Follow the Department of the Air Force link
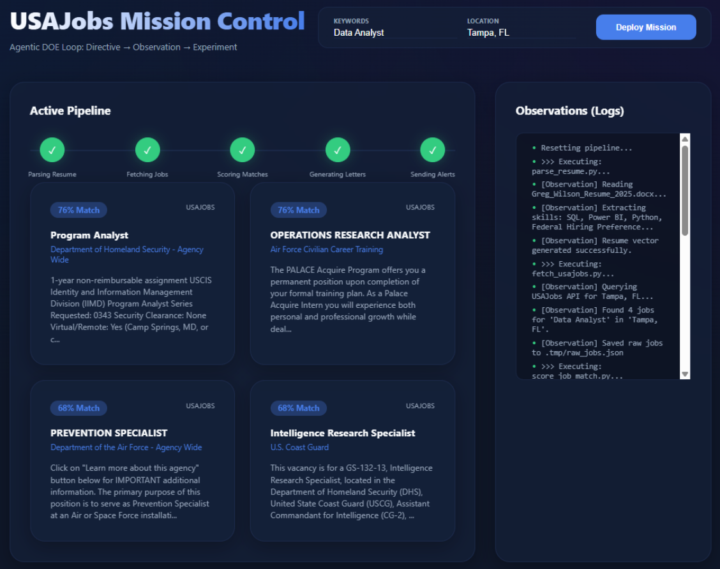720x569 pixels. pos(126,447)
